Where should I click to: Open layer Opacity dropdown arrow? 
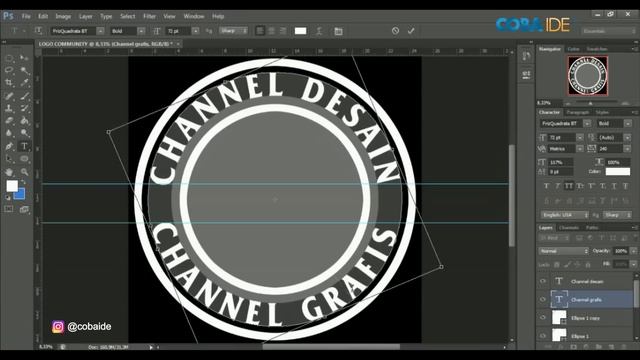click(x=634, y=251)
